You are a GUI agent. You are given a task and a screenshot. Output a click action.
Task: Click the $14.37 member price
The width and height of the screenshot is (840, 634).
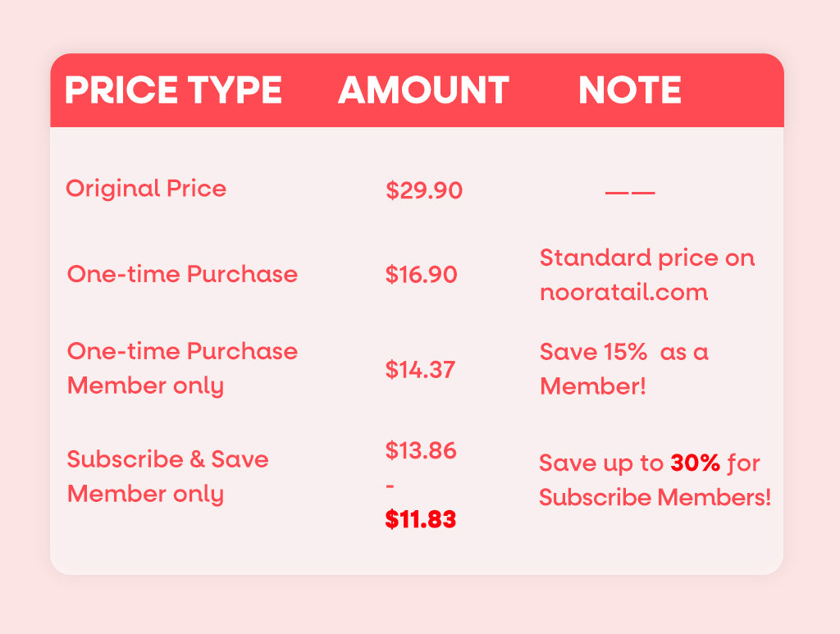pyautogui.click(x=420, y=369)
